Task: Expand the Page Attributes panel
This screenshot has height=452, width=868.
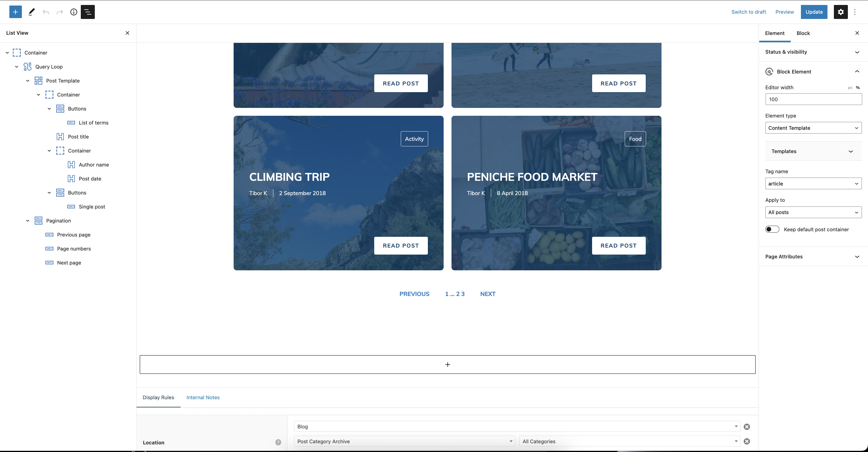Action: click(813, 257)
